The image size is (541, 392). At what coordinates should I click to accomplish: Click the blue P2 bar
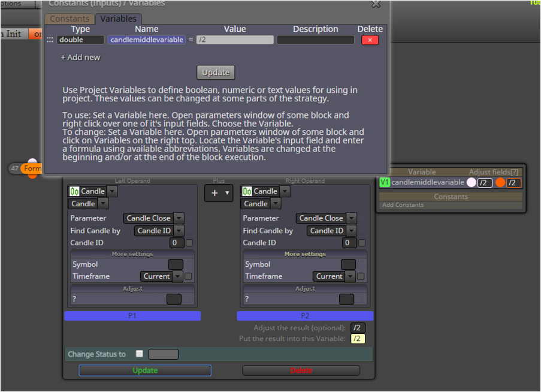coord(305,316)
